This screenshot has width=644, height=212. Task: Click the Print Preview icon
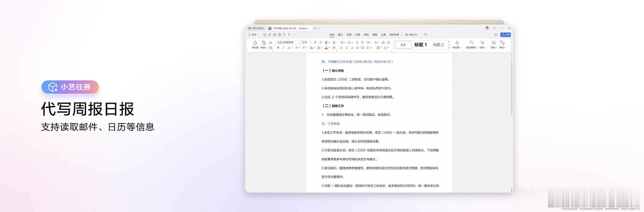coord(279,35)
